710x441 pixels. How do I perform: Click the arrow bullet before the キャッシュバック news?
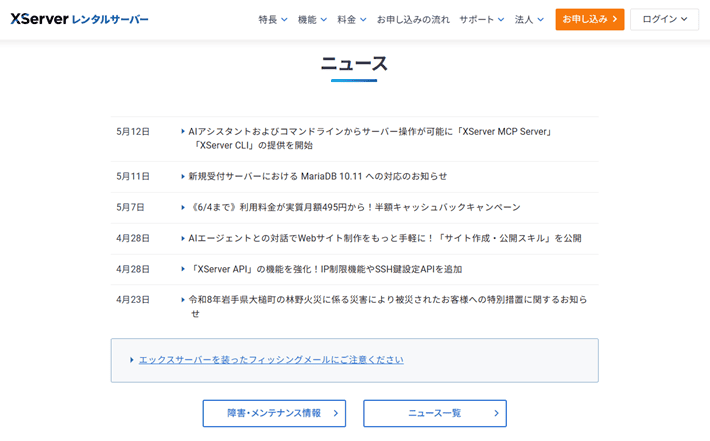point(183,207)
